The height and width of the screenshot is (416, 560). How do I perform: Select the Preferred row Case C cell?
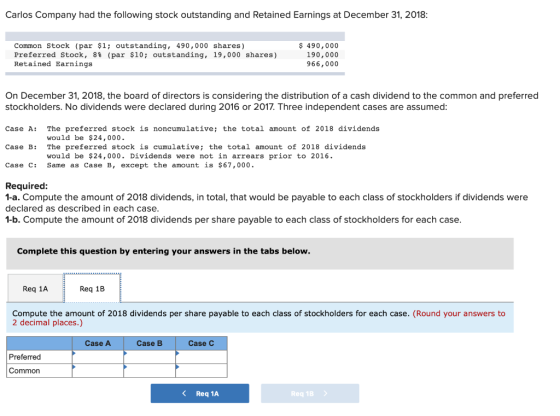click(201, 357)
